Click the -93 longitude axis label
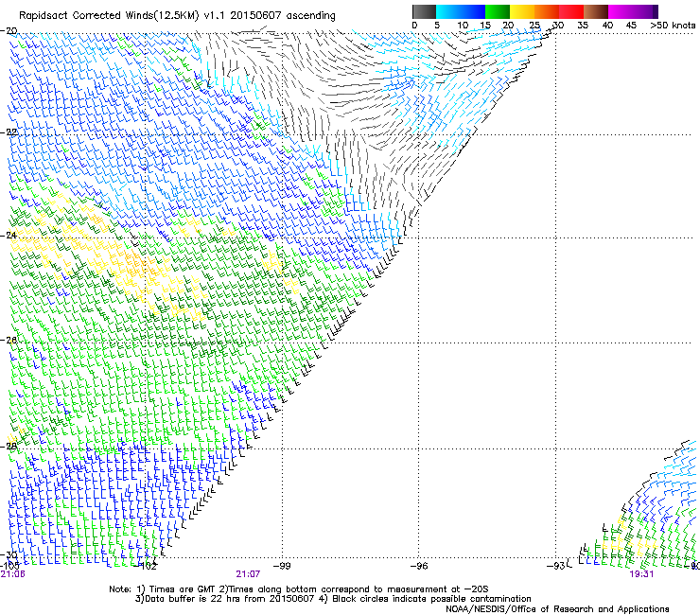 [556, 566]
